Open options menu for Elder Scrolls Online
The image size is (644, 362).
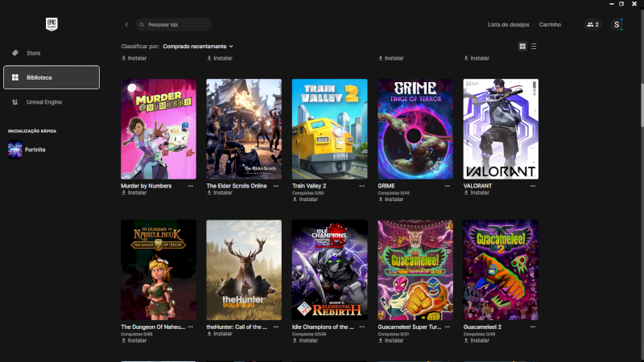click(x=276, y=186)
